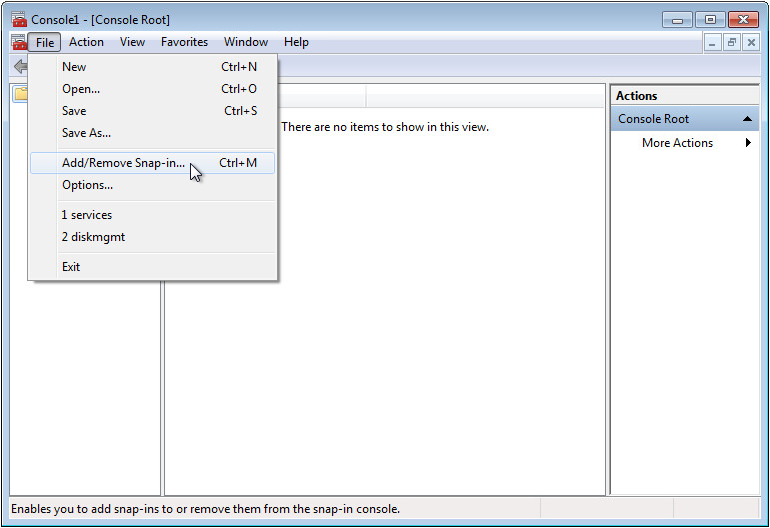Click the Console Root actions header
770x528 pixels.
pos(685,119)
